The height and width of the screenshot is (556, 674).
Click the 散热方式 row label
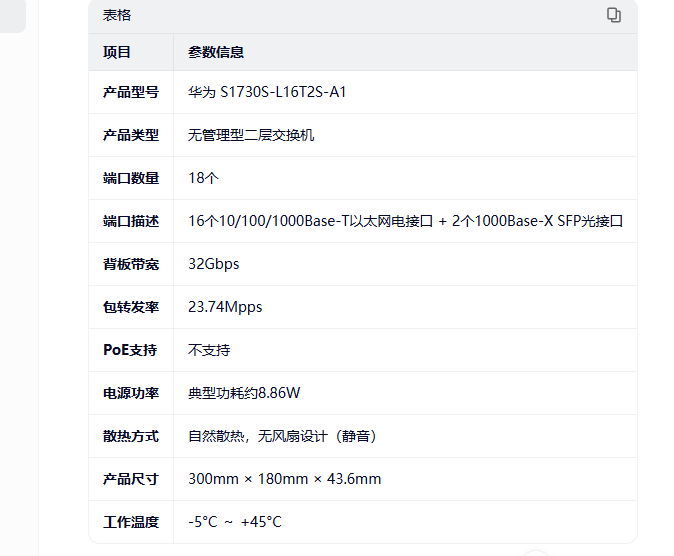coord(131,436)
